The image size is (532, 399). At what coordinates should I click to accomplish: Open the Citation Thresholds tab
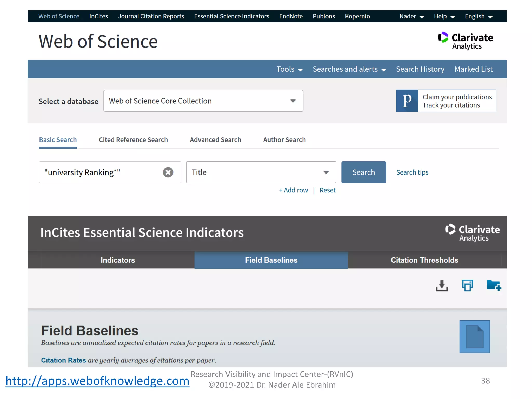point(424,260)
